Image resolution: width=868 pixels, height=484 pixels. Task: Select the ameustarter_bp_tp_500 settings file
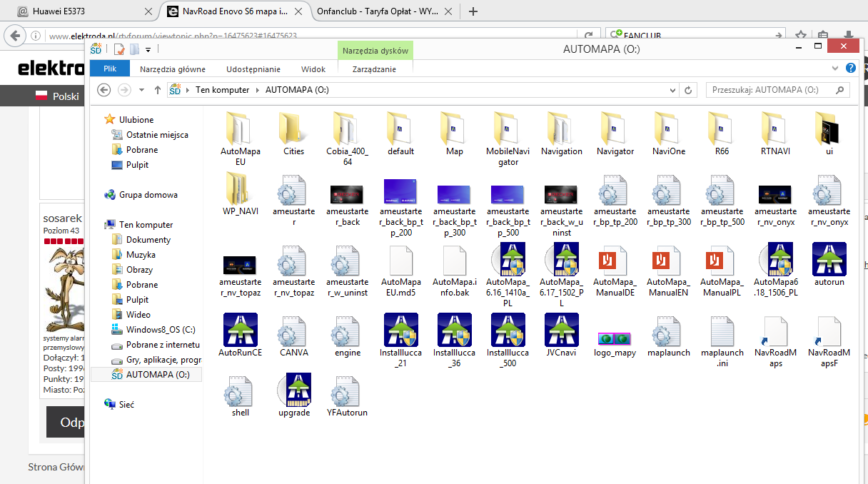click(x=722, y=200)
